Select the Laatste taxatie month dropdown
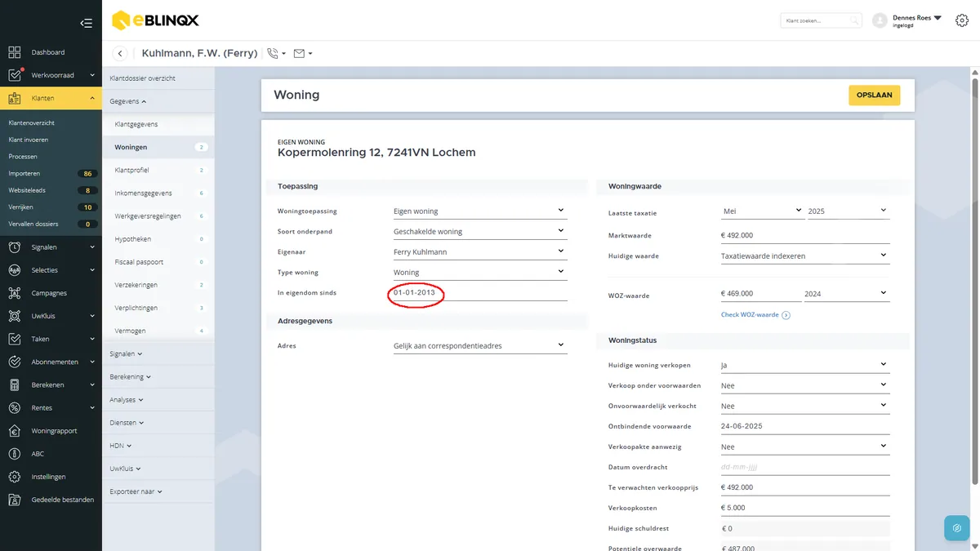980x551 pixels. click(x=762, y=211)
